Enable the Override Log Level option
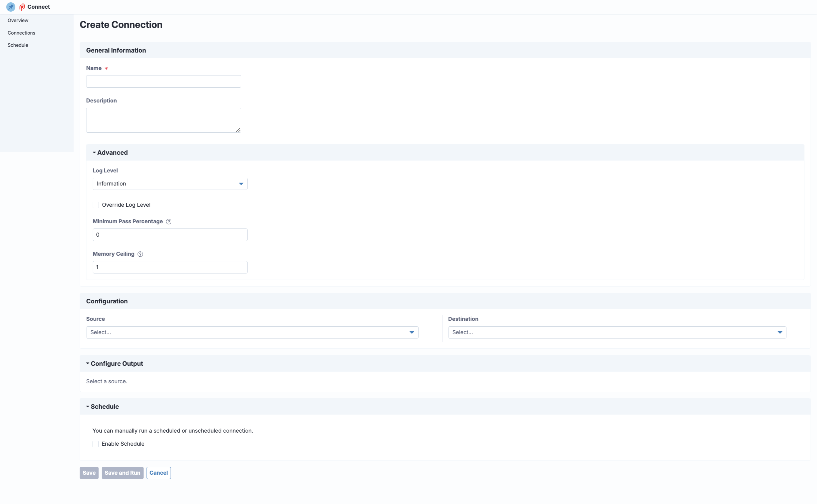This screenshot has width=817, height=504. tap(96, 205)
